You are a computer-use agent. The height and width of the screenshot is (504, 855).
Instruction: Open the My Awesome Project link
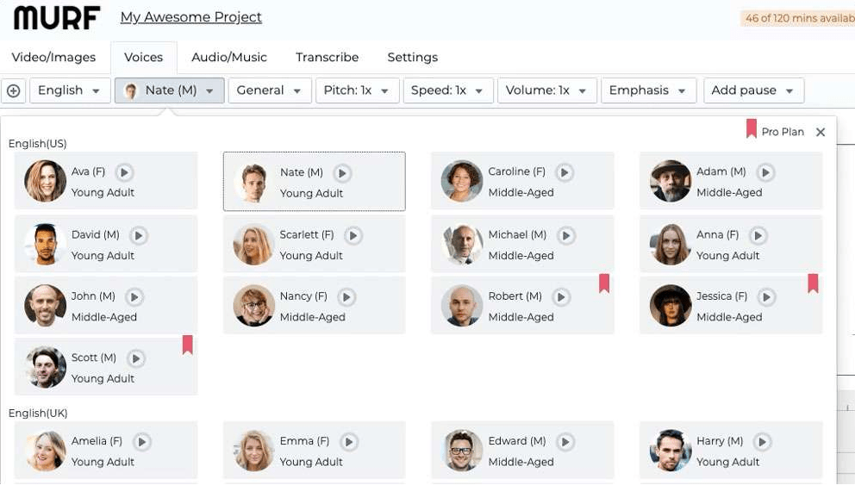pyautogui.click(x=190, y=17)
